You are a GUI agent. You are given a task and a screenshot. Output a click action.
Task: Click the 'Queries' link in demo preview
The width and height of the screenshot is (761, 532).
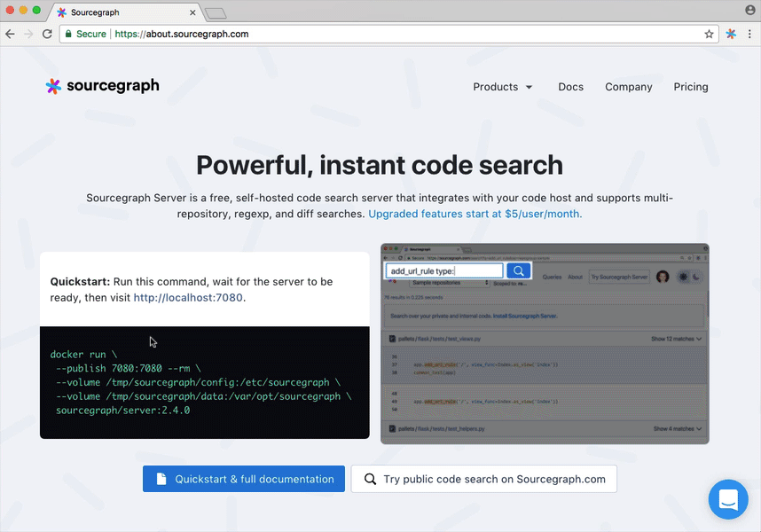(552, 277)
